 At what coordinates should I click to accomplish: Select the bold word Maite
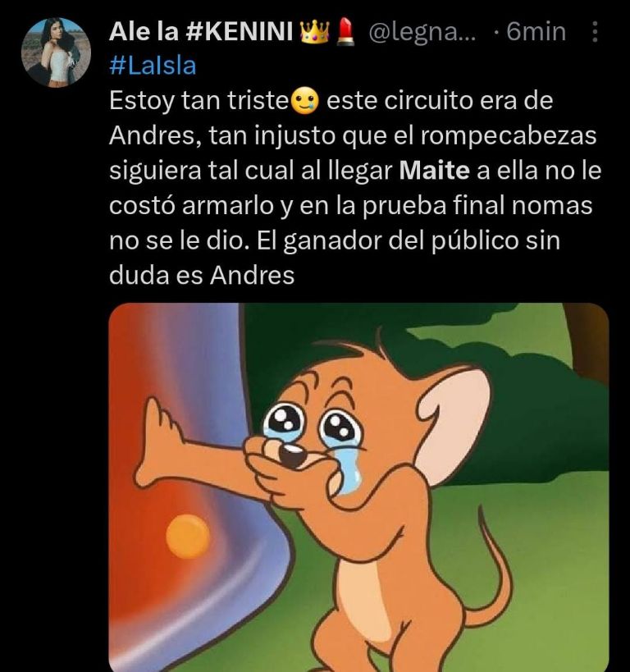click(434, 171)
